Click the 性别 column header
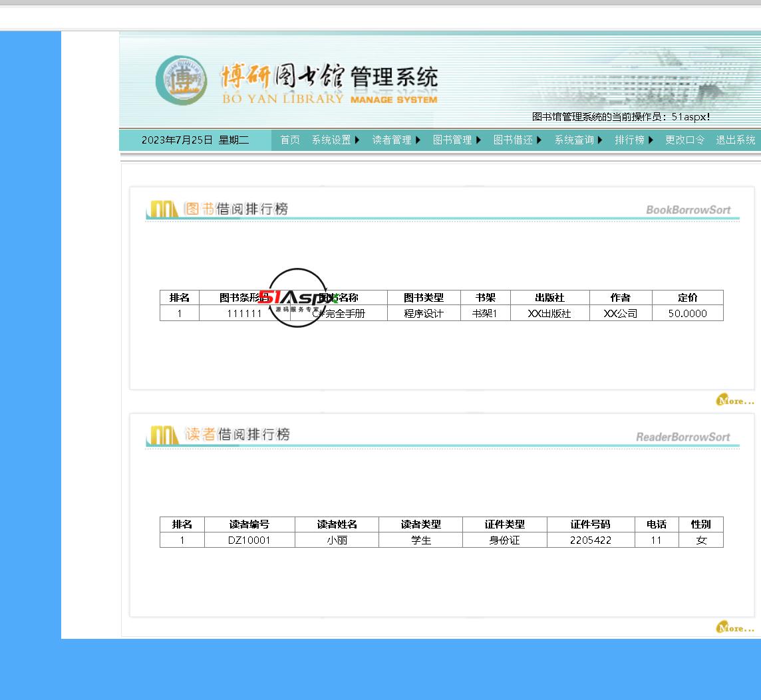761x700 pixels. coord(701,525)
